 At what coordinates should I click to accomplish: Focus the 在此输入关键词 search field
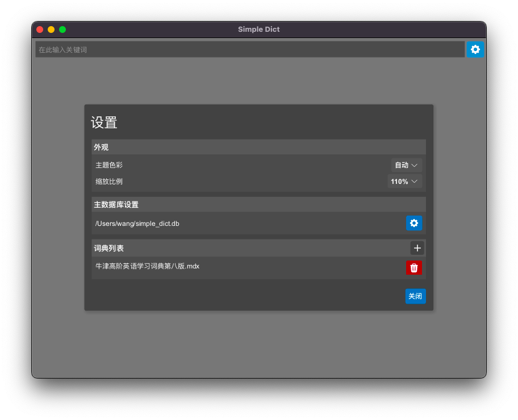(250, 49)
